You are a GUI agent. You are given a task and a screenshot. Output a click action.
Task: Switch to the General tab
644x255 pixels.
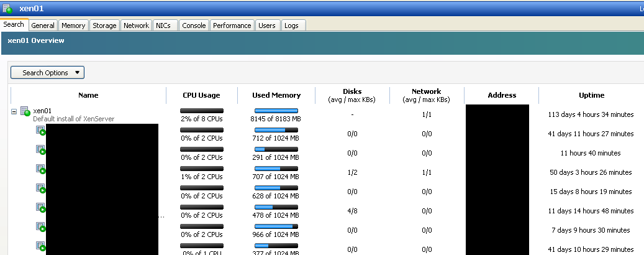(43, 25)
